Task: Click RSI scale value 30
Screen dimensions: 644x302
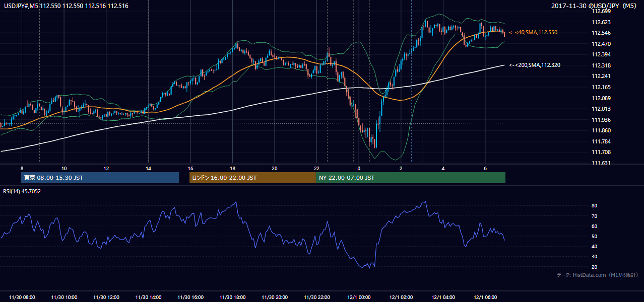Action: tap(595, 257)
